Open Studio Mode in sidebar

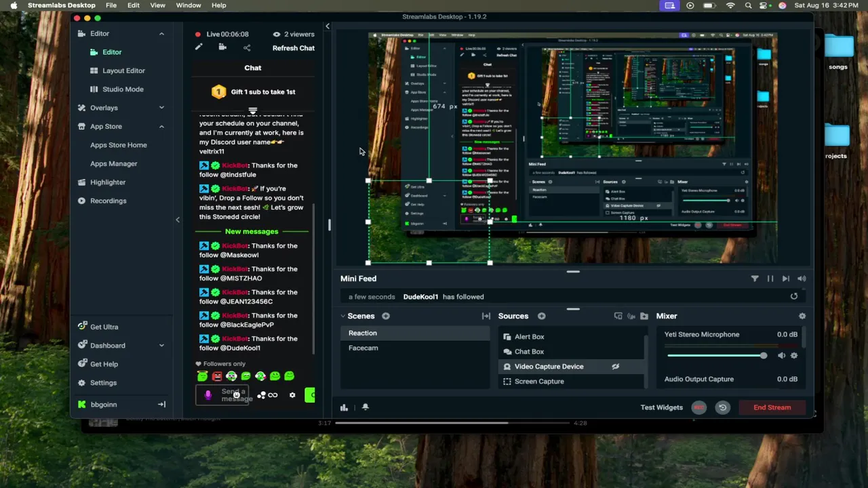coord(123,89)
